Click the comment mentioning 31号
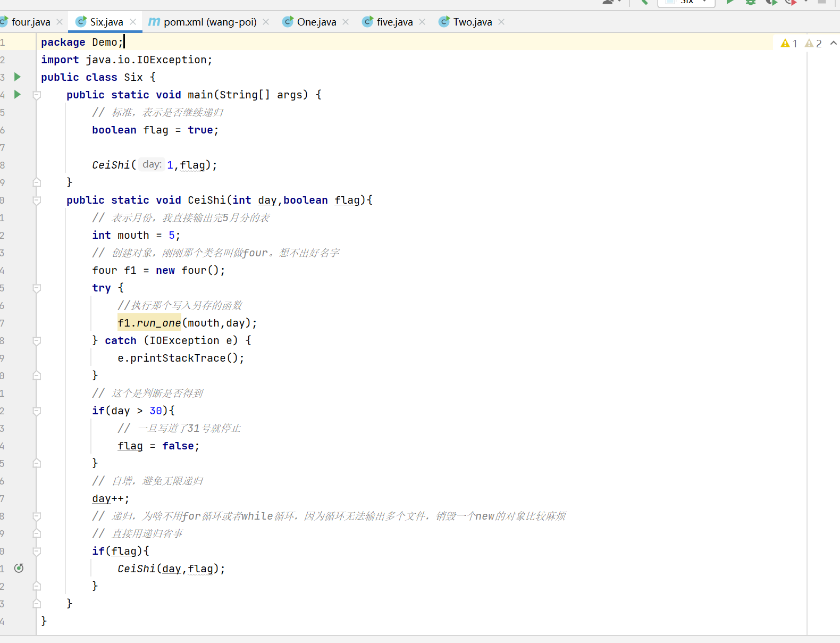Viewport: 840px width, 643px height. [180, 428]
